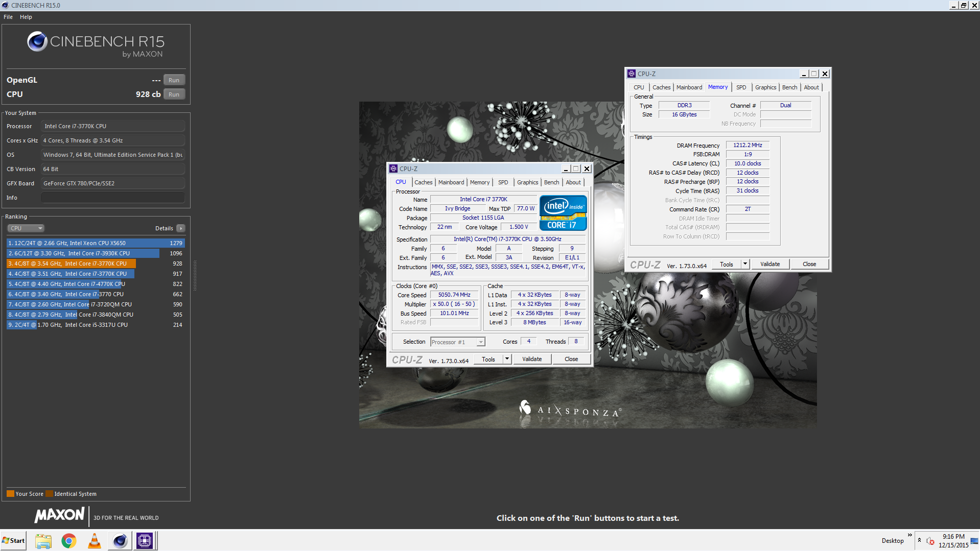
Task: Switch to Memory tab in front CPU-Z window
Action: pyautogui.click(x=479, y=182)
